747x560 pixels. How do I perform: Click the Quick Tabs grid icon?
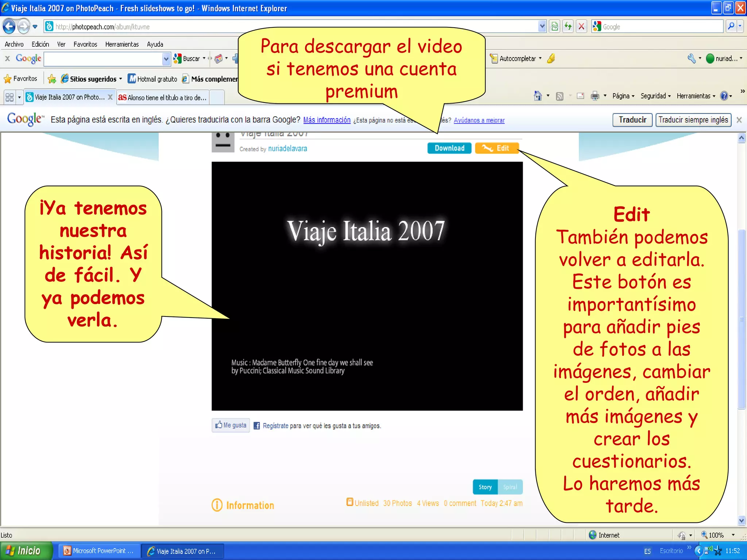coord(9,97)
